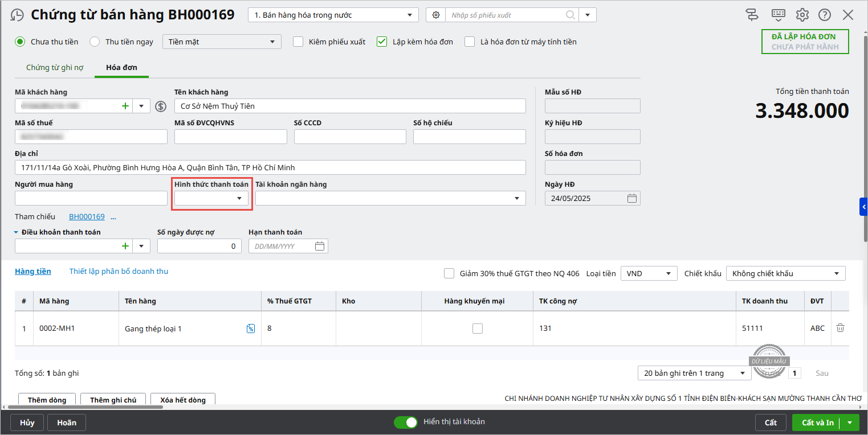Switch to Chứng từ ghi nợ tab
Screen dimensions: 868x435
click(x=55, y=67)
